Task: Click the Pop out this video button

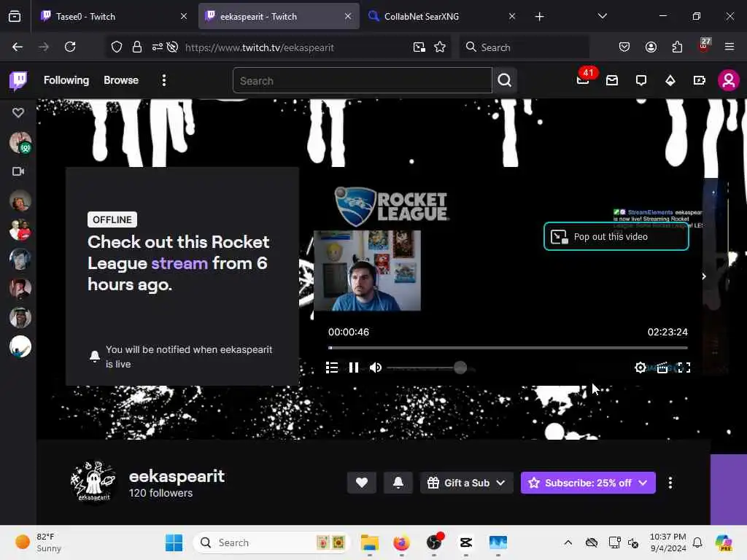Action: [x=616, y=236]
